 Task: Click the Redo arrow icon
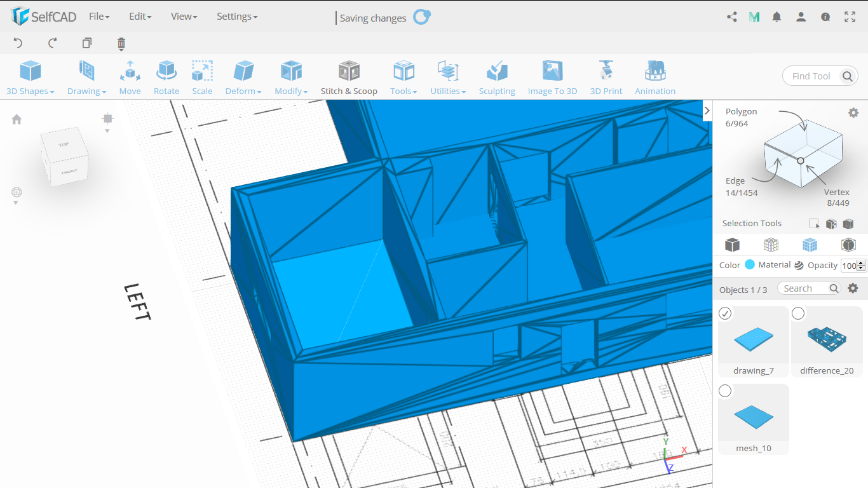(53, 43)
